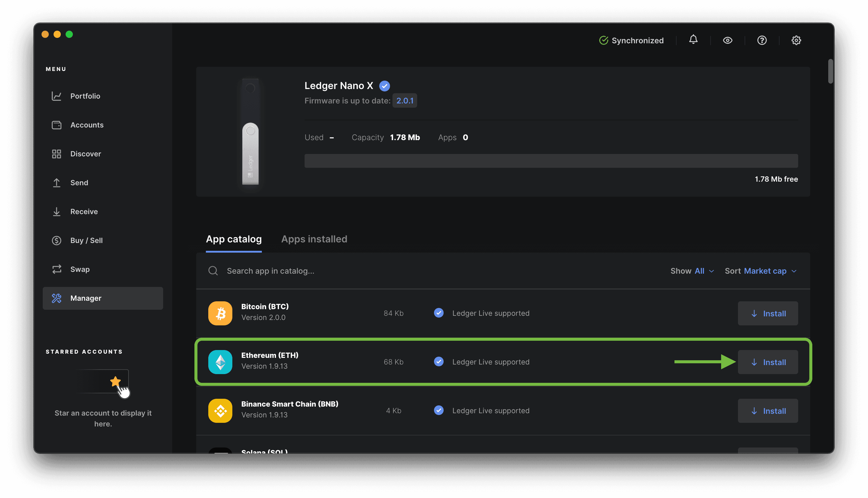Install the Binance Smart Chain app
The height and width of the screenshot is (498, 868).
[768, 411]
